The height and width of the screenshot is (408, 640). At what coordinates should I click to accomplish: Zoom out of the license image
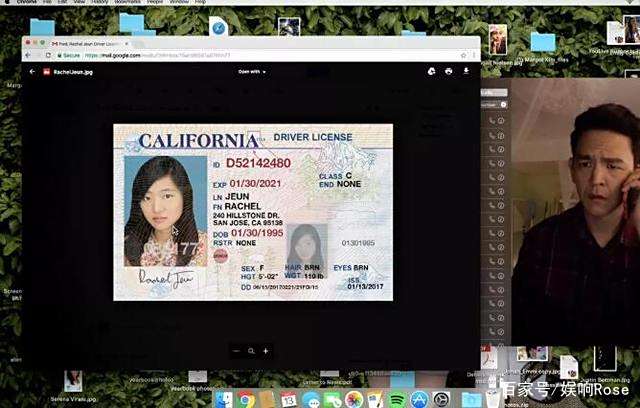click(x=236, y=351)
